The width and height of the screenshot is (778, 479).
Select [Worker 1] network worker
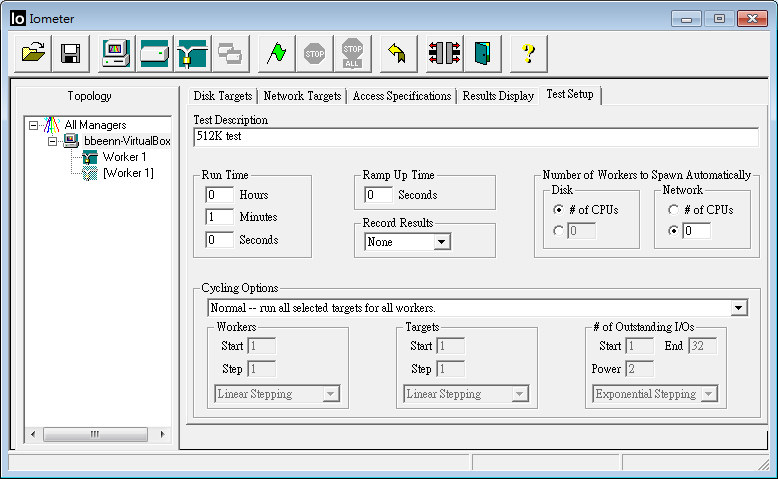pos(128,173)
